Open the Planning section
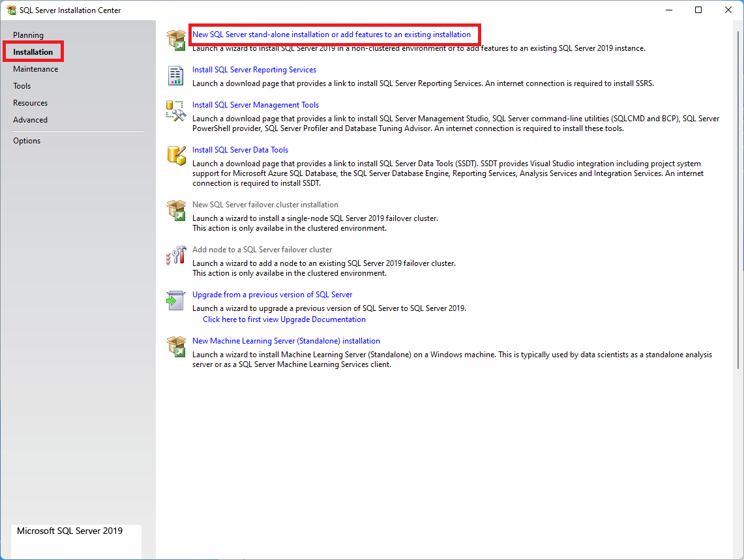 [28, 35]
